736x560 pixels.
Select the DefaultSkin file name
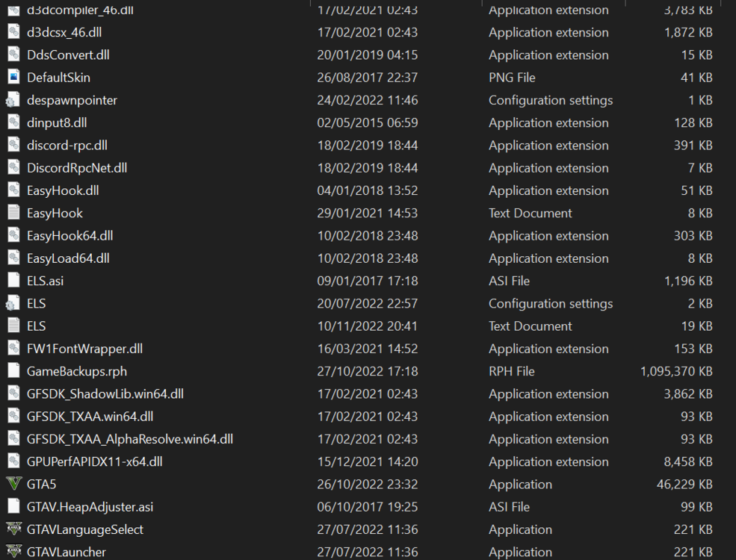coord(59,78)
